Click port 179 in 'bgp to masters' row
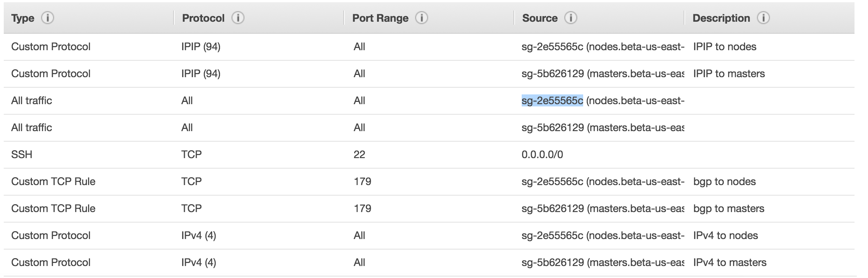The image size is (868, 278). click(x=362, y=208)
